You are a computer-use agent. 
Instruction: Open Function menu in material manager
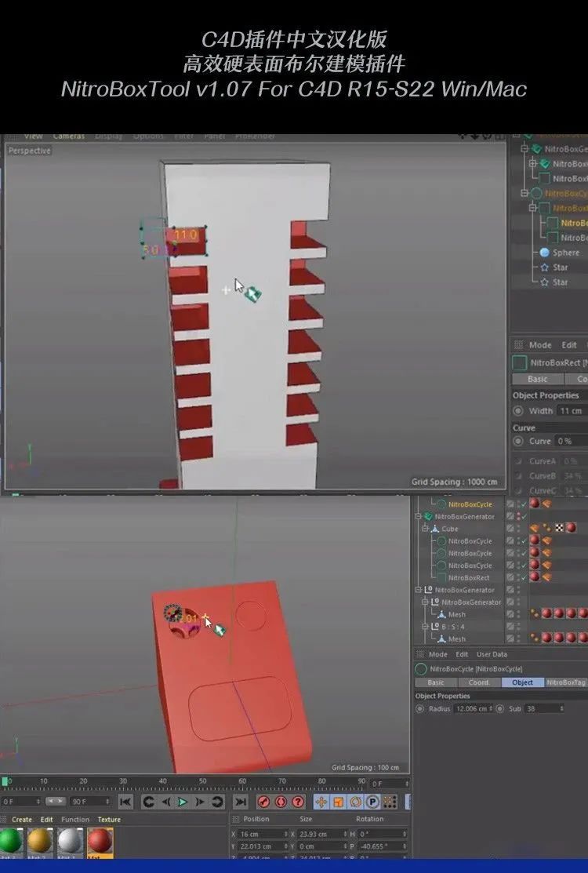click(x=75, y=820)
